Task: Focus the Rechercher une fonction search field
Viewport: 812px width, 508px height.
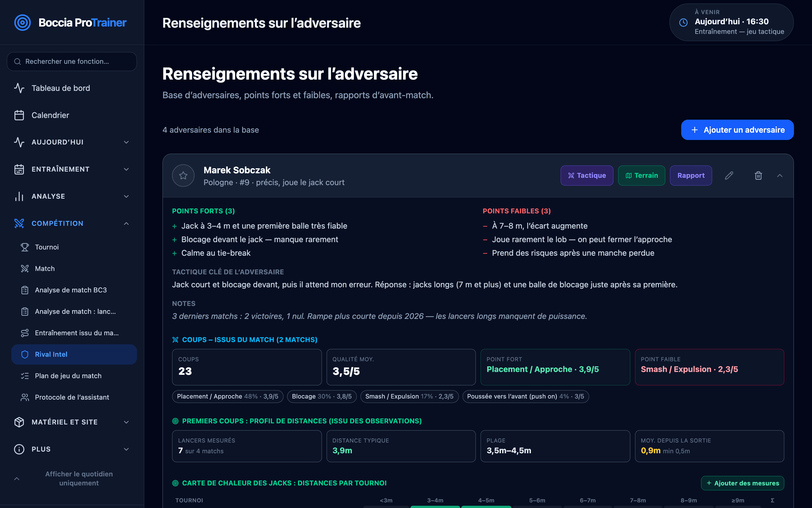Action: (72, 62)
